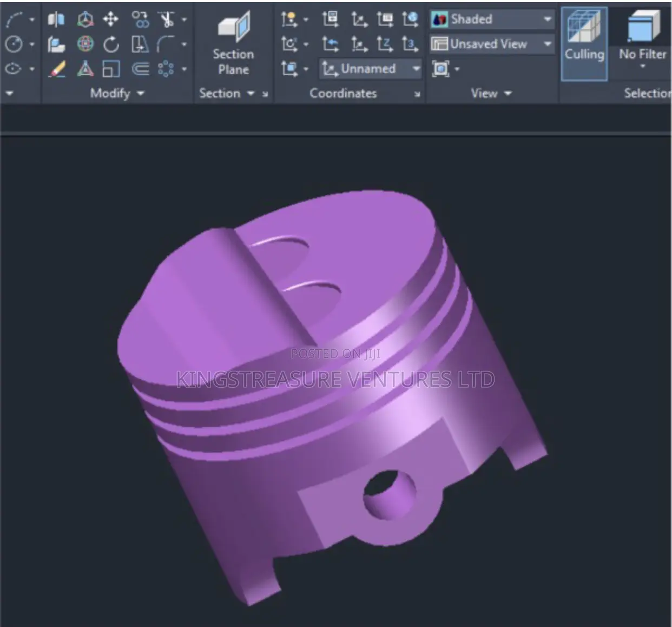Open the UCS Face dropdown arrow
Viewport: 672px width, 627px height.
click(x=306, y=69)
